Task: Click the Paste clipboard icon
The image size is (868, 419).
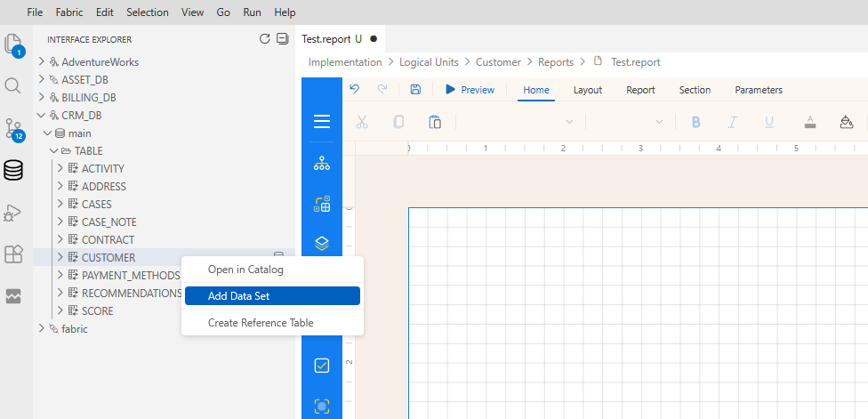Action: [435, 122]
